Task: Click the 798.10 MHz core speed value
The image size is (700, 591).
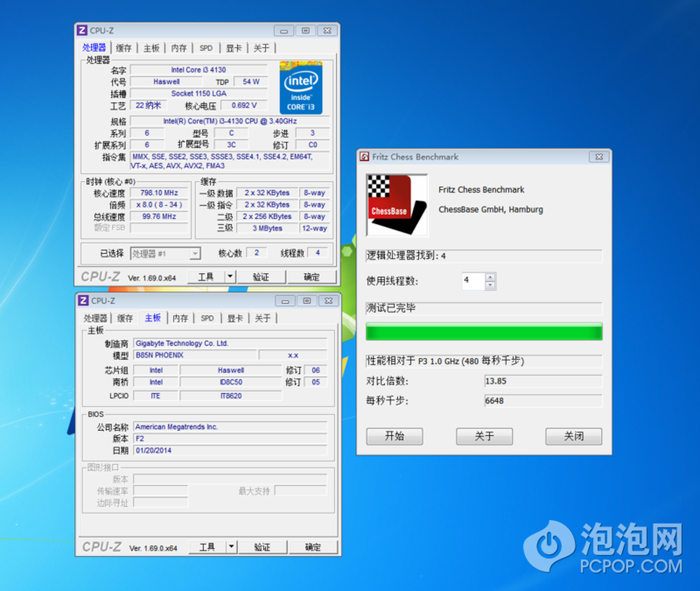Action: (159, 193)
